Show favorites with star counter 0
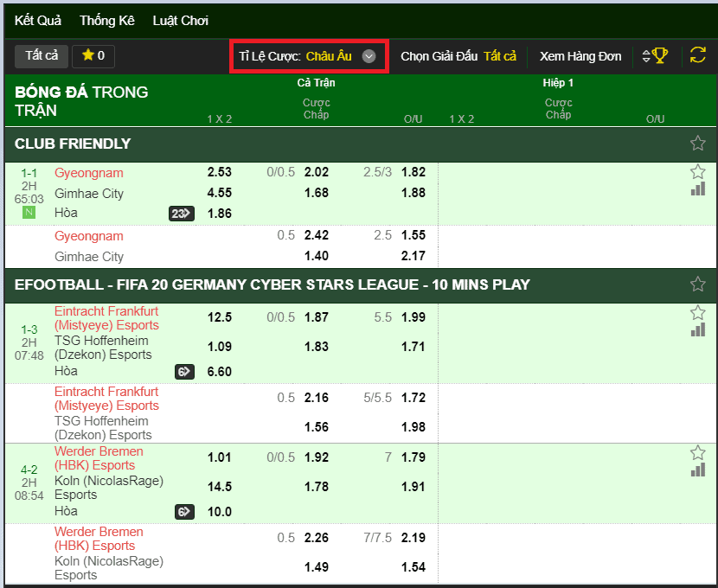This screenshot has width=718, height=588. (93, 56)
